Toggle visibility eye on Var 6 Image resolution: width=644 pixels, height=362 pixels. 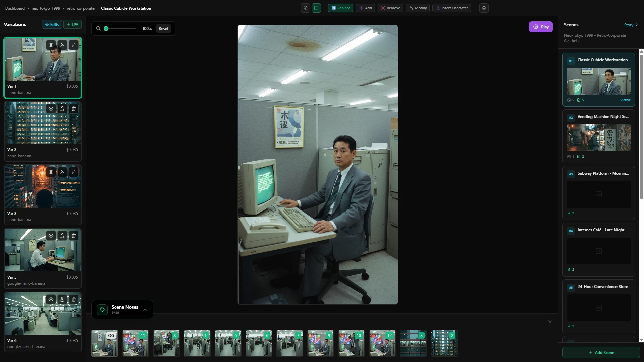click(51, 299)
